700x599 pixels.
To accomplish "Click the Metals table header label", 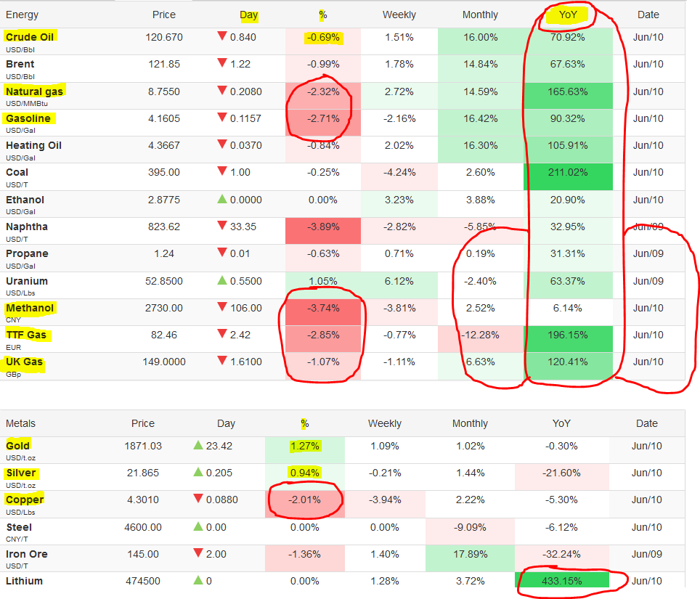I will [20, 423].
